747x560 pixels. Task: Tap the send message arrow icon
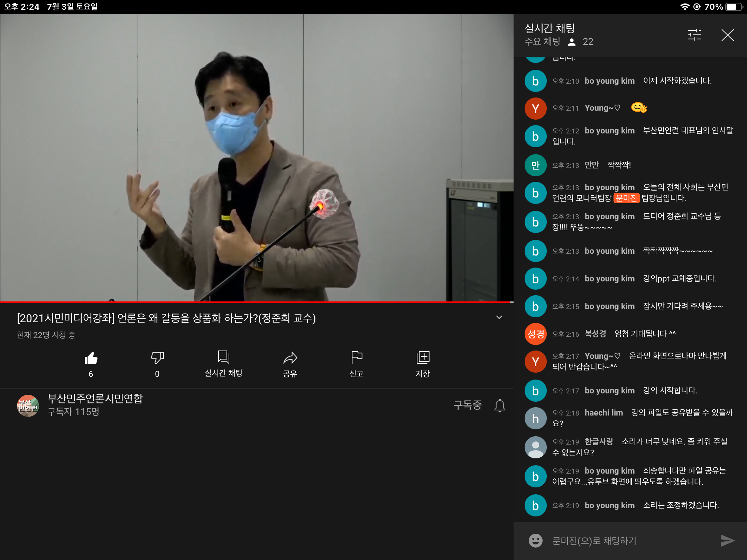727,541
